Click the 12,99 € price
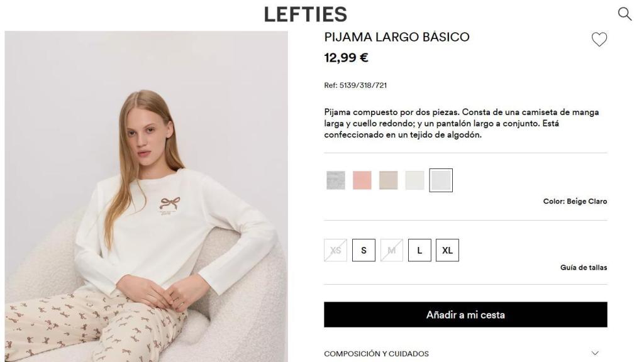Viewport: 644px width, 362px height. (347, 57)
